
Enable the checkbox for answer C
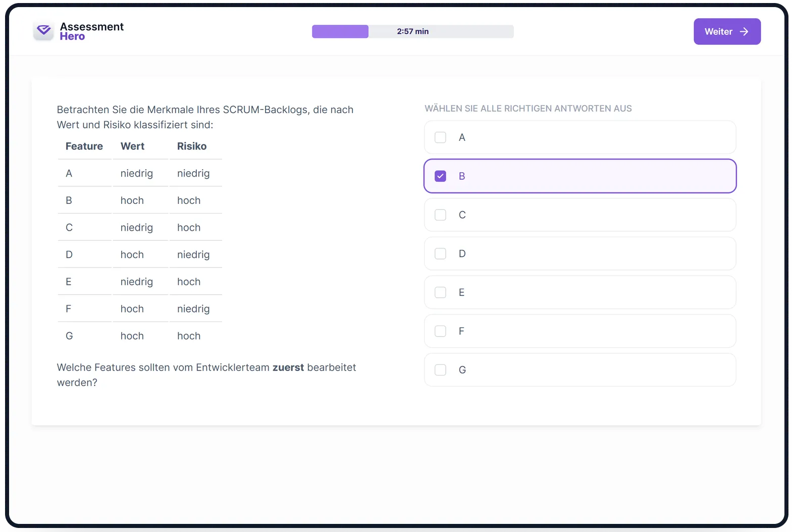tap(440, 215)
